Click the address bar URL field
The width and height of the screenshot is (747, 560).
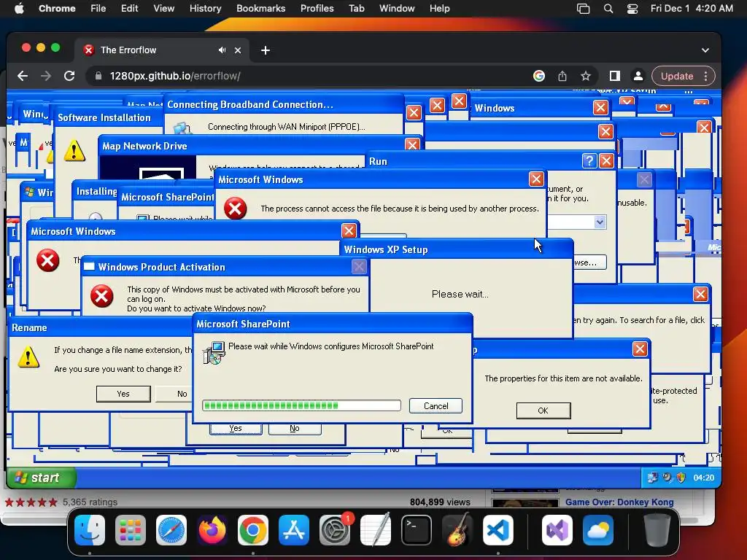coord(305,76)
